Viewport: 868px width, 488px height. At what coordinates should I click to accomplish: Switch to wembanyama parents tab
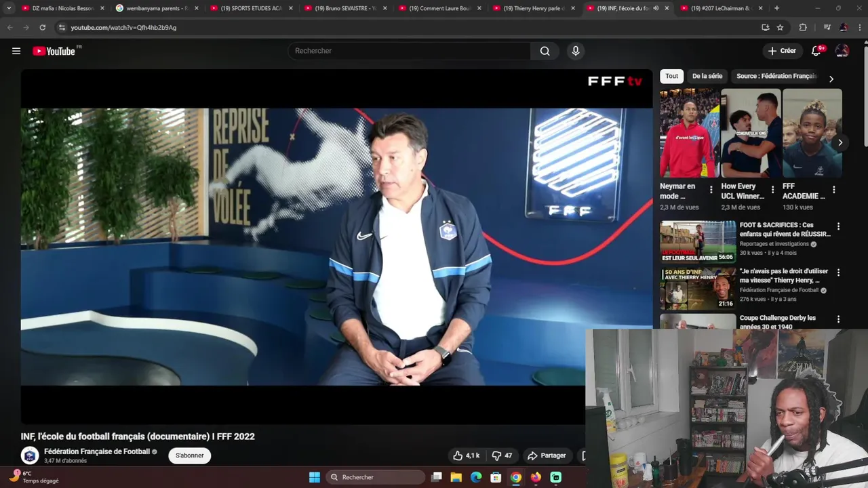tap(157, 8)
